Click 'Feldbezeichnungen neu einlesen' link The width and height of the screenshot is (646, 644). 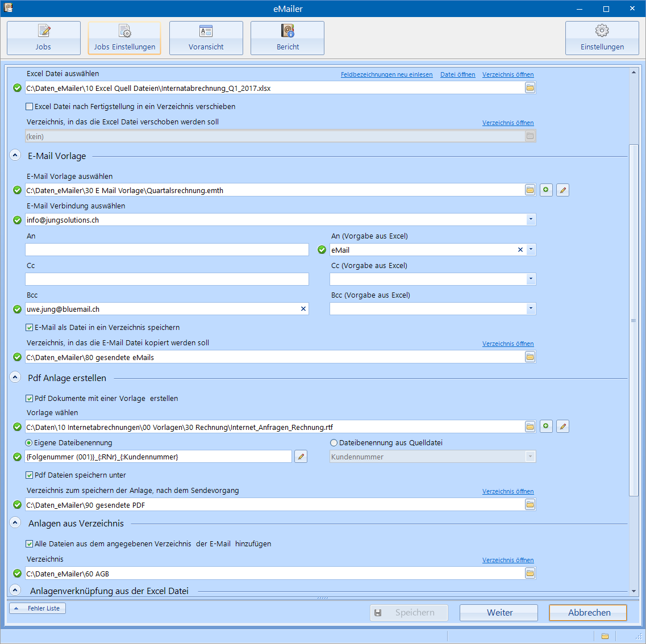tap(386, 75)
